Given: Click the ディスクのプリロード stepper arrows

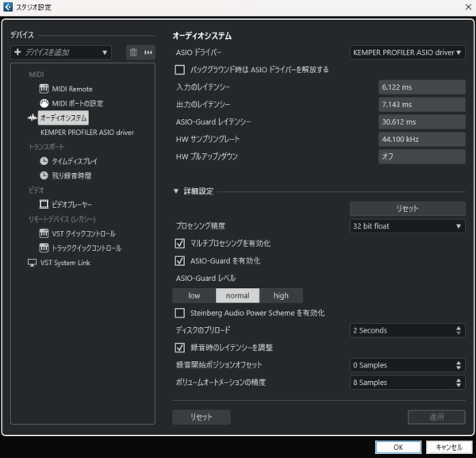Looking at the screenshot, I should pos(459,330).
